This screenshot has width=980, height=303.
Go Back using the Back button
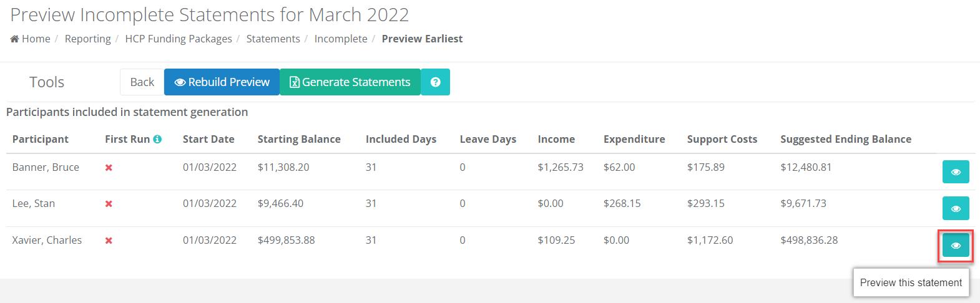142,82
